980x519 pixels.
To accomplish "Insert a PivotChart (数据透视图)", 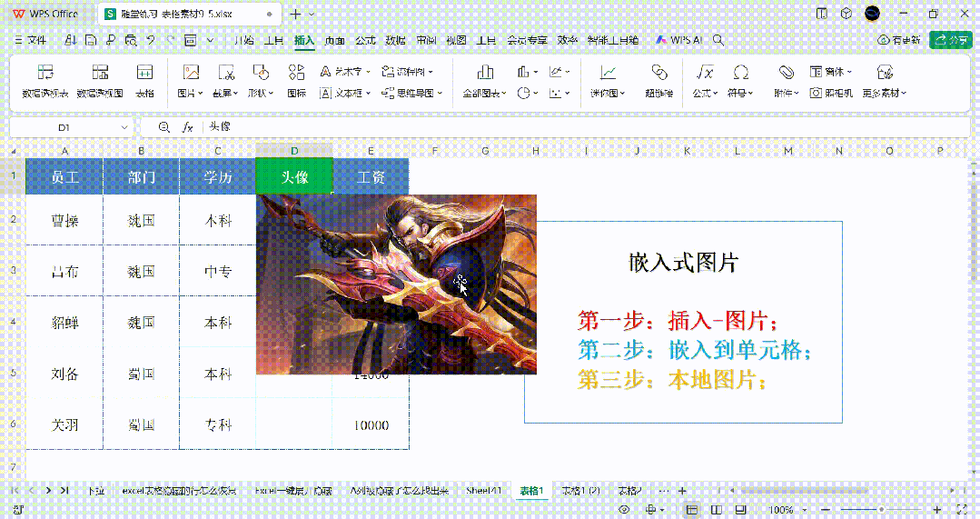I will coord(100,81).
